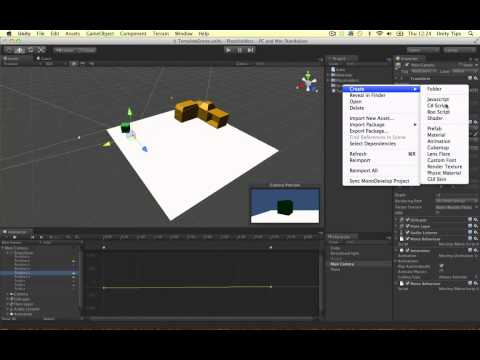Screen dimensions: 480x360
Task: Toggle the GUILayer component checkbox
Action: pos(407,220)
